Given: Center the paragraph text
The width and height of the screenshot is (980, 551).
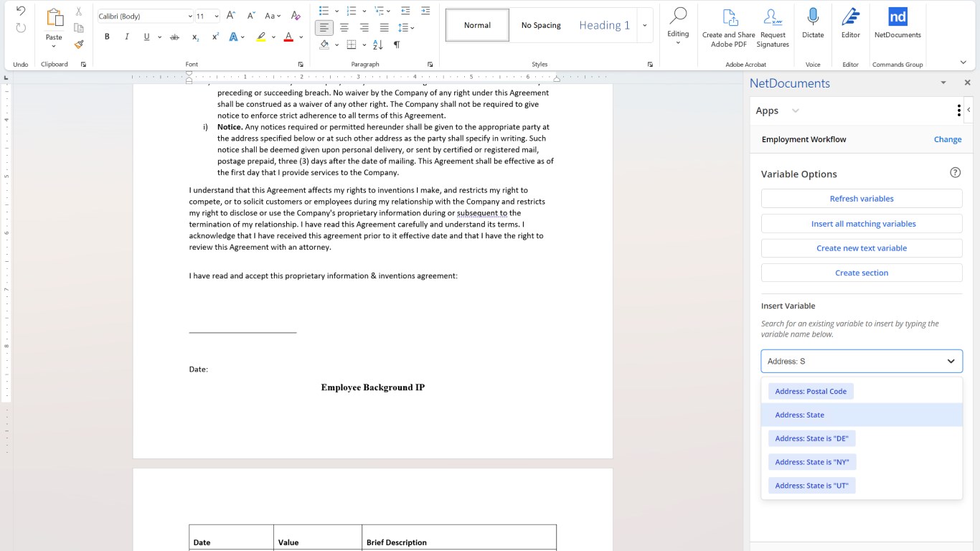Looking at the screenshot, I should pyautogui.click(x=344, y=27).
